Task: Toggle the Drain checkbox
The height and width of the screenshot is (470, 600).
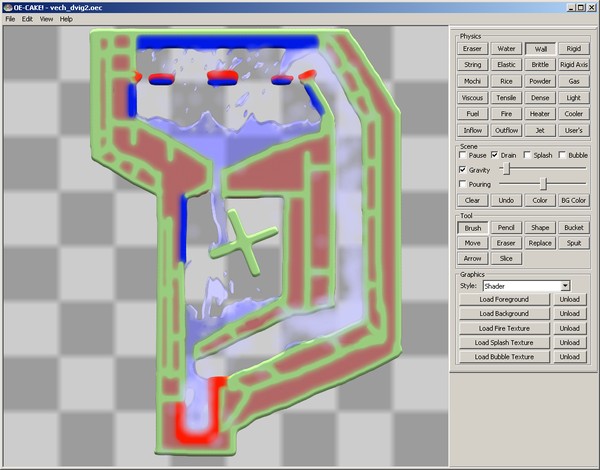Action: [x=495, y=155]
